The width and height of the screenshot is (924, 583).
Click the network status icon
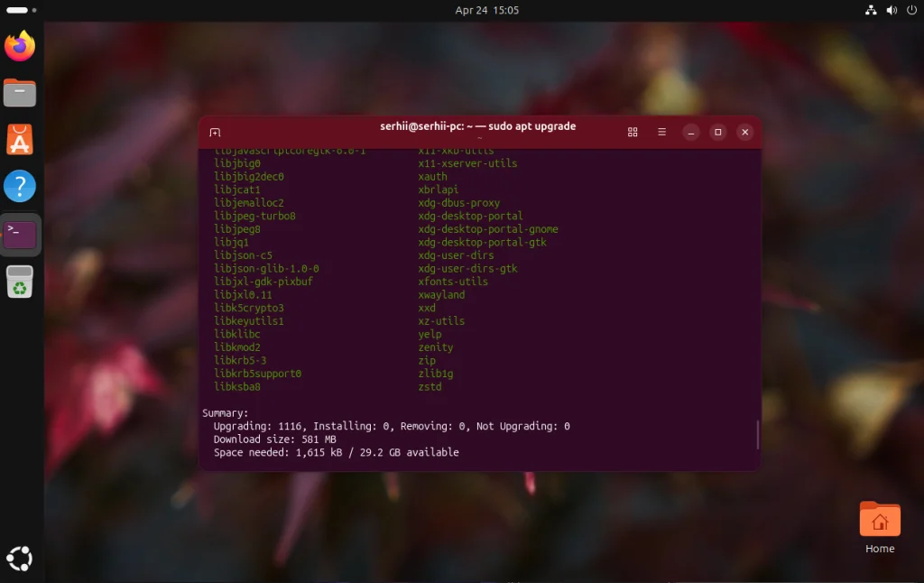(x=871, y=10)
